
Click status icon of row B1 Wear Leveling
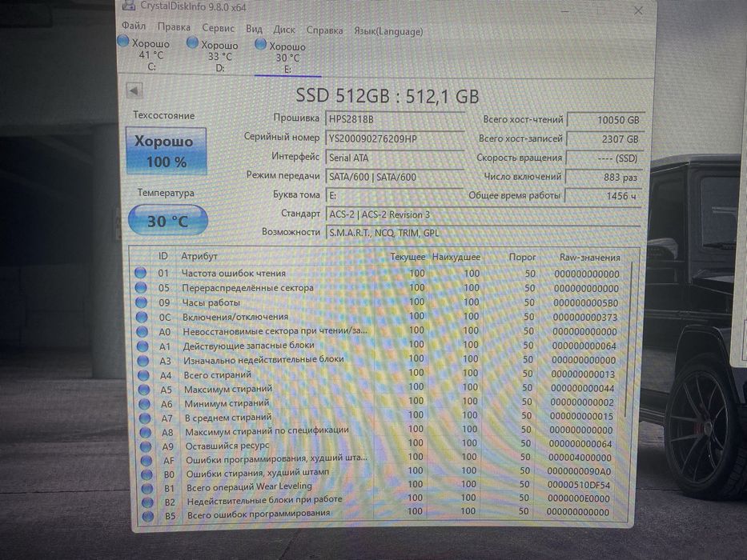point(147,488)
